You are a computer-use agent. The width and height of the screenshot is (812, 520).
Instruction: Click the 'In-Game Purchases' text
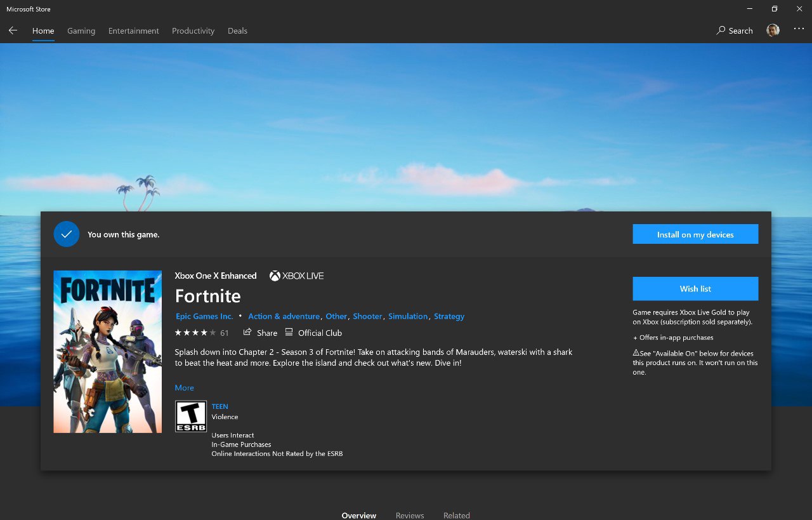coord(241,444)
